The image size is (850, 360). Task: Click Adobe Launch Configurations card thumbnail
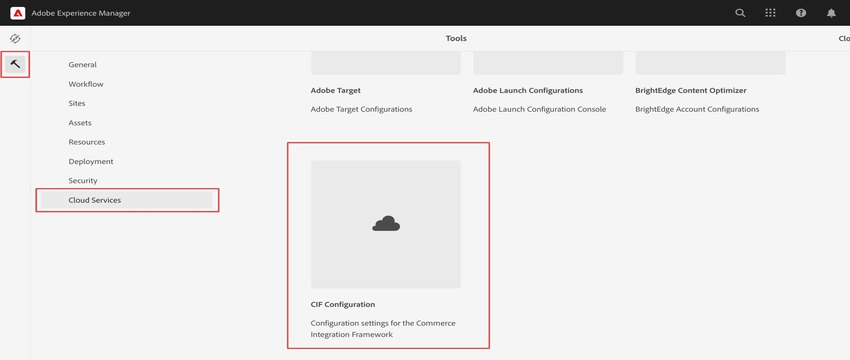pyautogui.click(x=548, y=63)
